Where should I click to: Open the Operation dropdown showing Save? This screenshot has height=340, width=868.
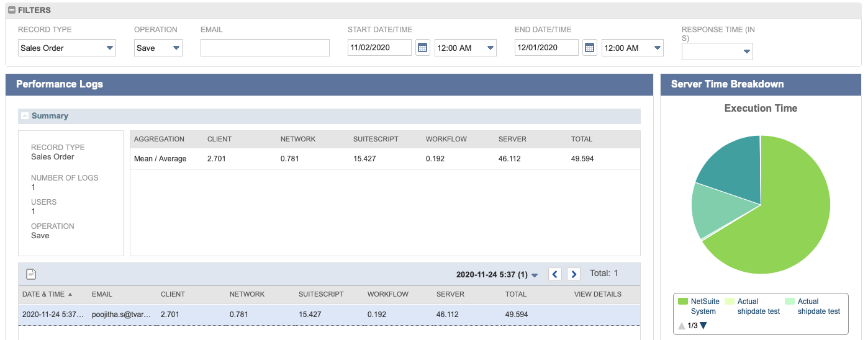[x=158, y=48]
